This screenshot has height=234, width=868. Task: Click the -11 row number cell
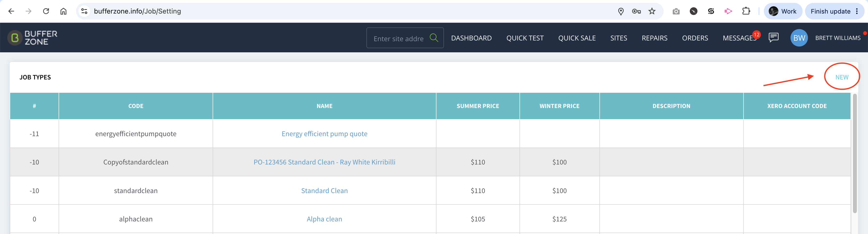pos(34,134)
